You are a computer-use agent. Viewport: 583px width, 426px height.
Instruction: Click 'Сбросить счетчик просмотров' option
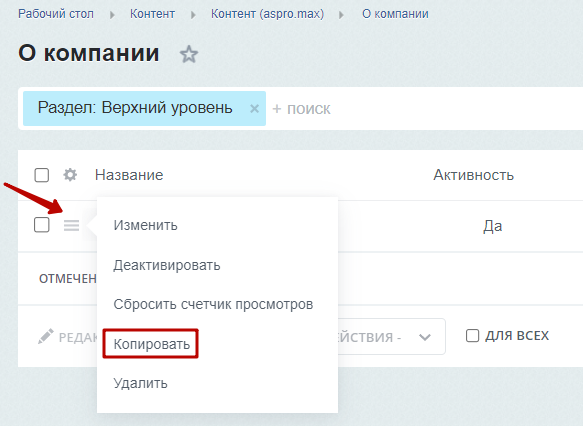pyautogui.click(x=213, y=304)
